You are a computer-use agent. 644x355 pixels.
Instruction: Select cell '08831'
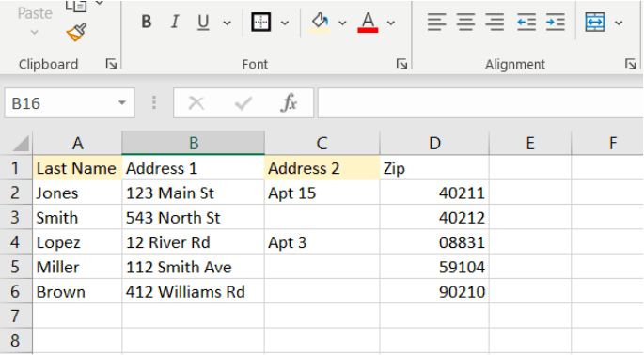click(x=434, y=241)
